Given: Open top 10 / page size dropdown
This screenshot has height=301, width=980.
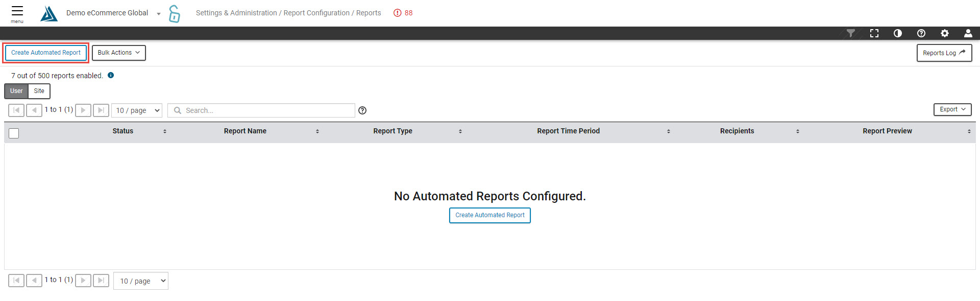Looking at the screenshot, I should tap(137, 110).
